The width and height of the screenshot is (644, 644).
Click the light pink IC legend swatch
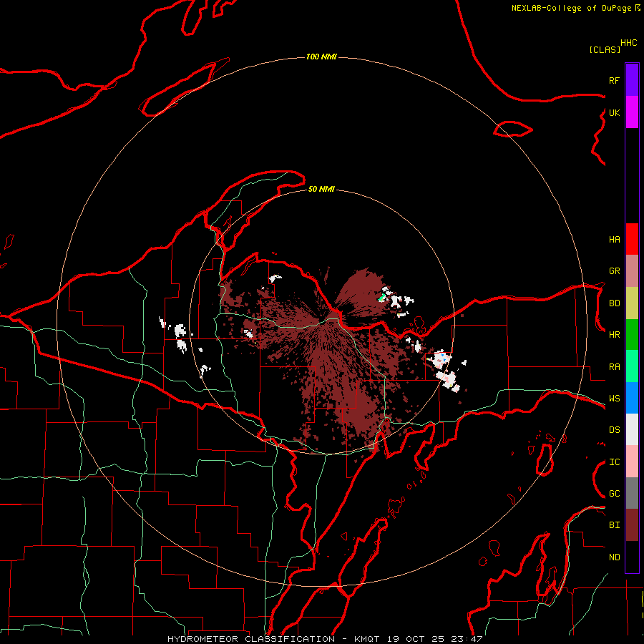pos(632,462)
